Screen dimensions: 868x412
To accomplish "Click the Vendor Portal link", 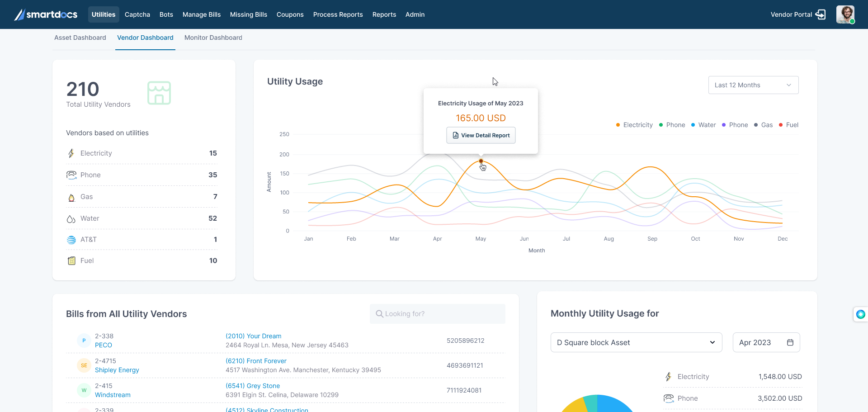I will 792,14.
